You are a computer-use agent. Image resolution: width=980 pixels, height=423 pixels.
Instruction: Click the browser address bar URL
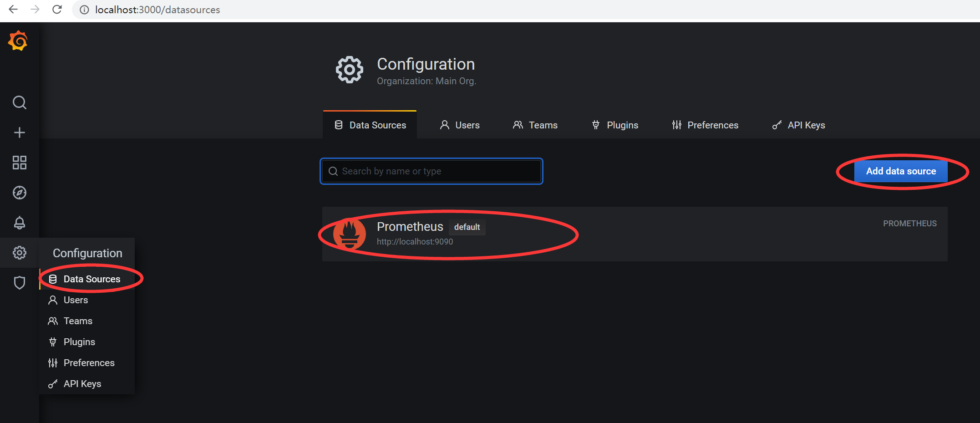[157, 10]
